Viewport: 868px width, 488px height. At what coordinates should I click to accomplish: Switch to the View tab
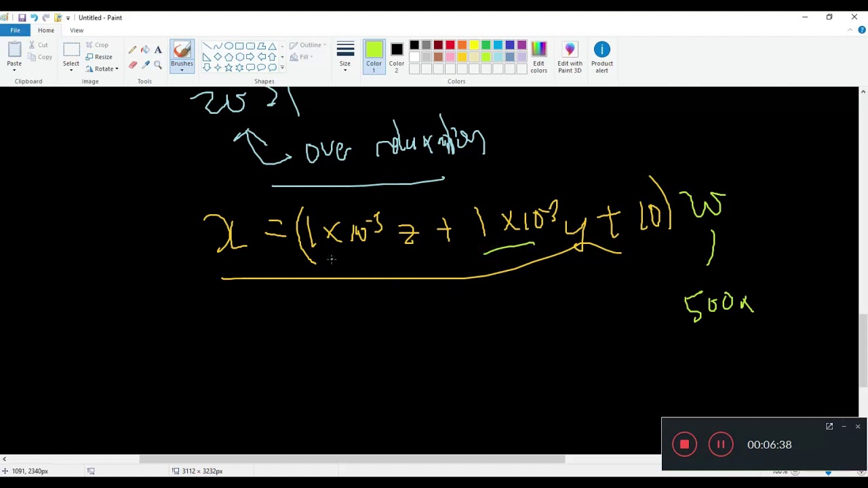coord(77,30)
